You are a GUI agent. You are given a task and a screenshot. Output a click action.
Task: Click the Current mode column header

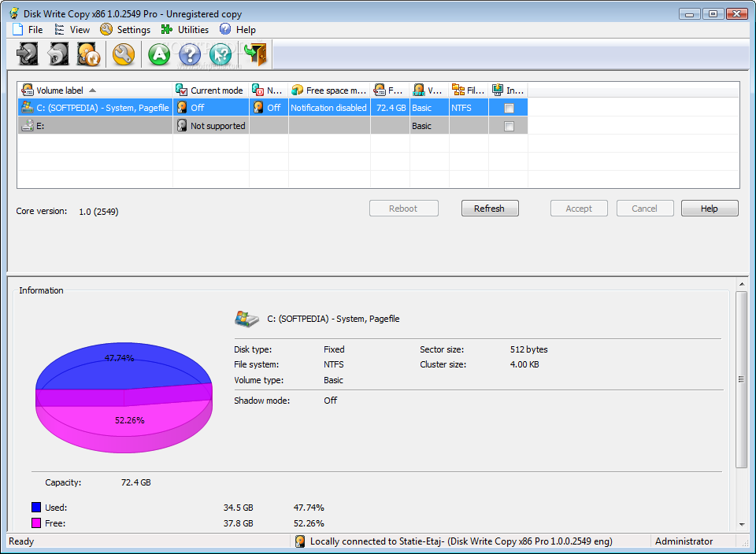tap(211, 90)
